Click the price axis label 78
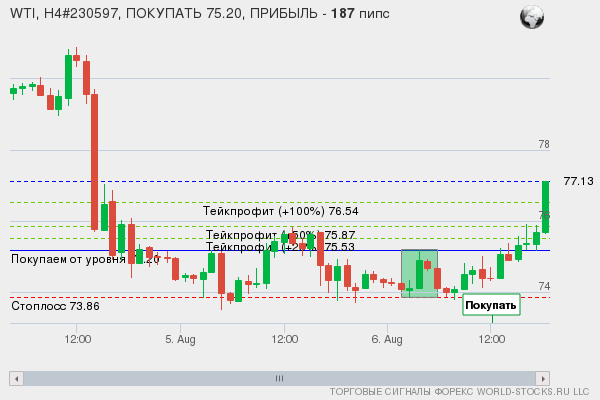The width and height of the screenshot is (600, 400). 544,144
